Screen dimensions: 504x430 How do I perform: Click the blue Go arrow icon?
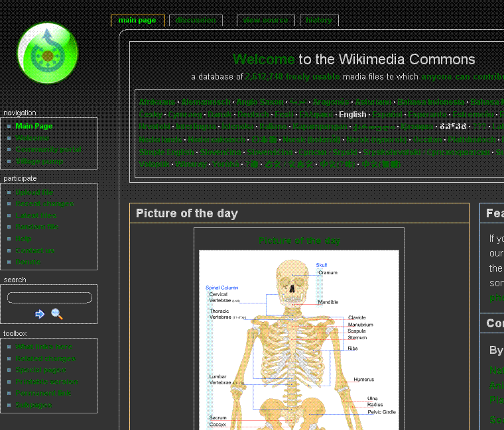tap(40, 314)
